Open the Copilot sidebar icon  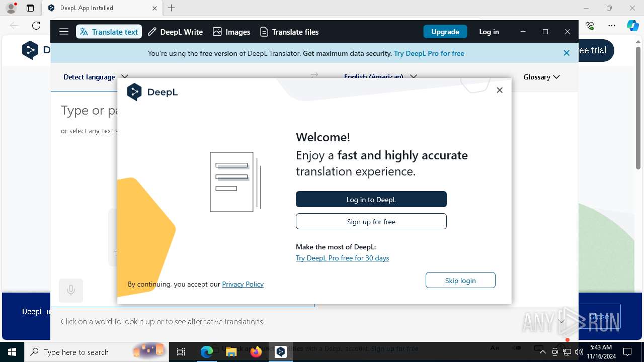633,26
